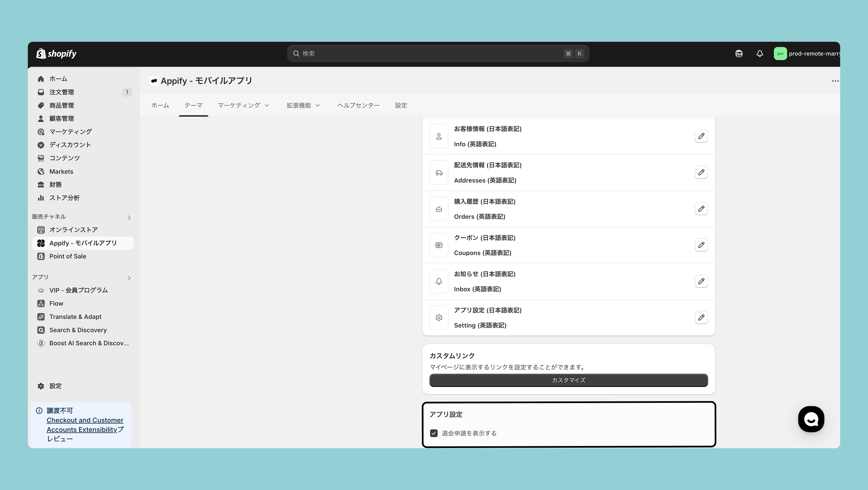
Task: Edit the 購入履歴 Orders row
Action: pos(701,209)
